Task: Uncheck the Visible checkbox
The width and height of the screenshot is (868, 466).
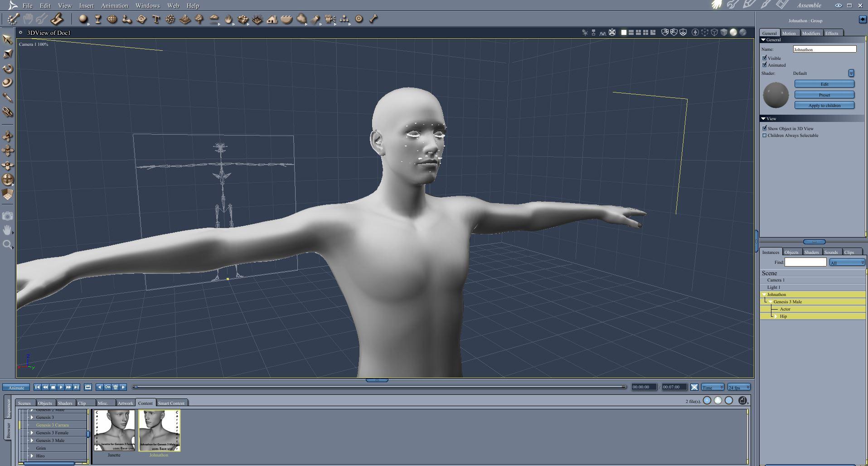Action: [765, 58]
